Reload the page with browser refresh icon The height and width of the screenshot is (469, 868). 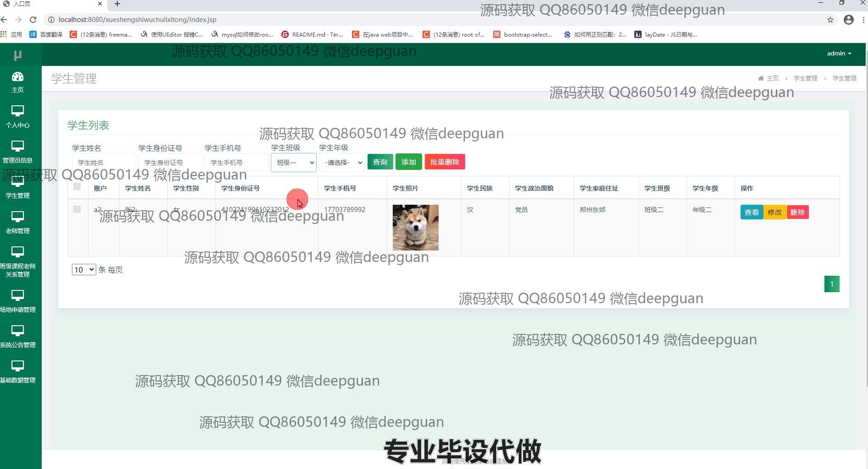pyautogui.click(x=33, y=20)
